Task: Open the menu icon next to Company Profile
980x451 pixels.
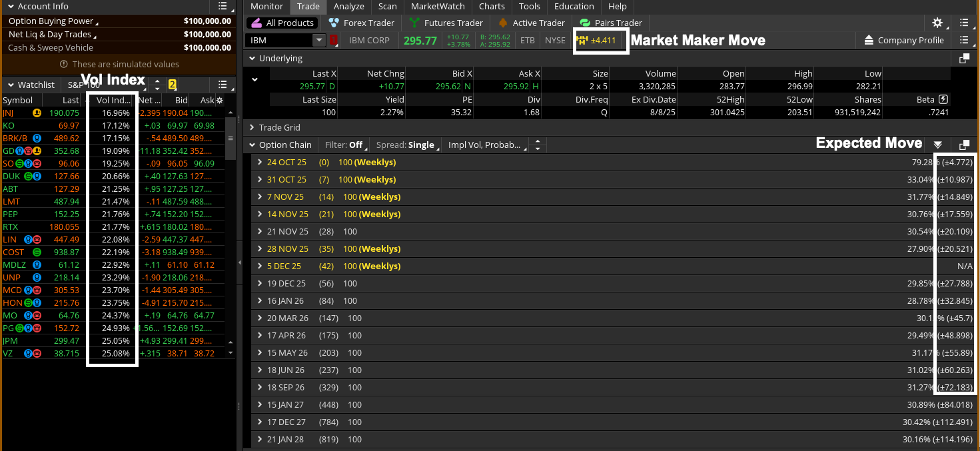Action: (964, 41)
